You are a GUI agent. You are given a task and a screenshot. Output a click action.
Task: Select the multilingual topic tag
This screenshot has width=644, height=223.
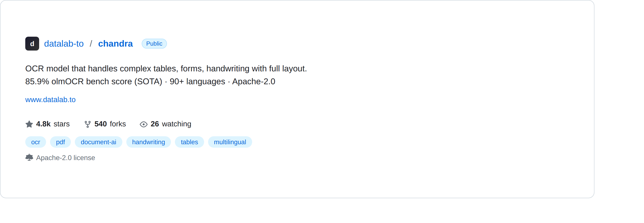click(x=230, y=142)
